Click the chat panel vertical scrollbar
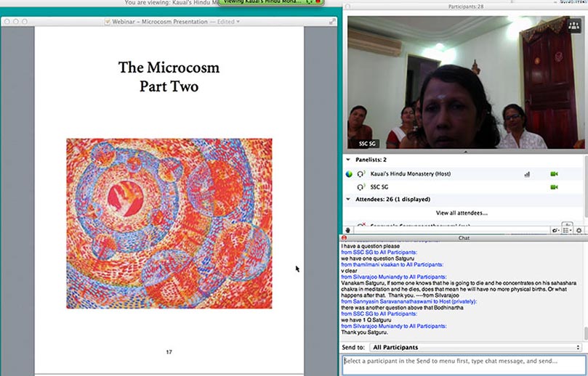Image resolution: width=588 pixels, height=376 pixels. tap(585, 290)
